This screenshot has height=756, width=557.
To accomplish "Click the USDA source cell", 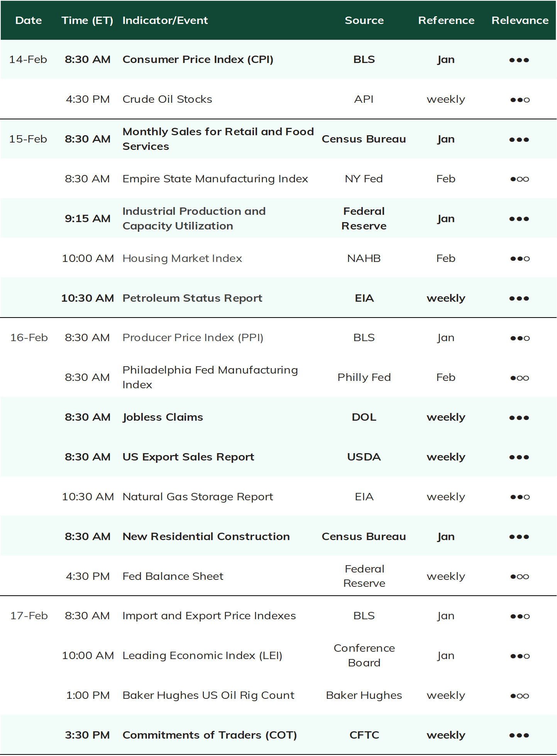I will [364, 457].
